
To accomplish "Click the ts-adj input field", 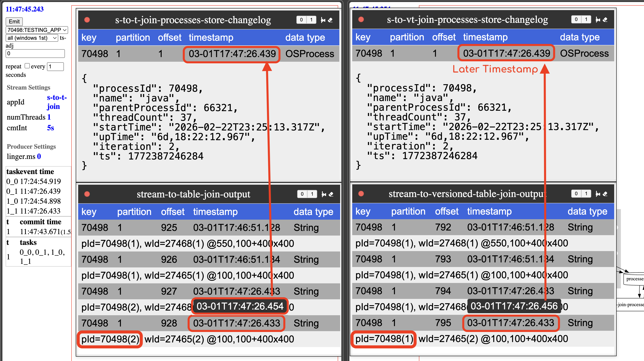I will click(x=35, y=53).
